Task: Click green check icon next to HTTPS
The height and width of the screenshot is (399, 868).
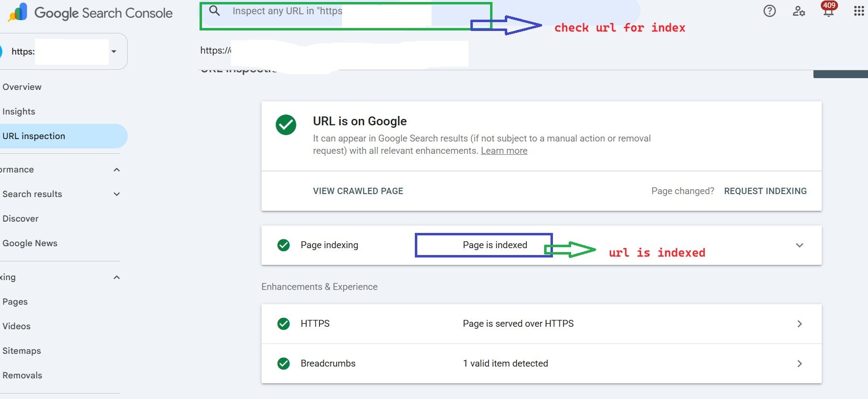Action: coord(284,323)
